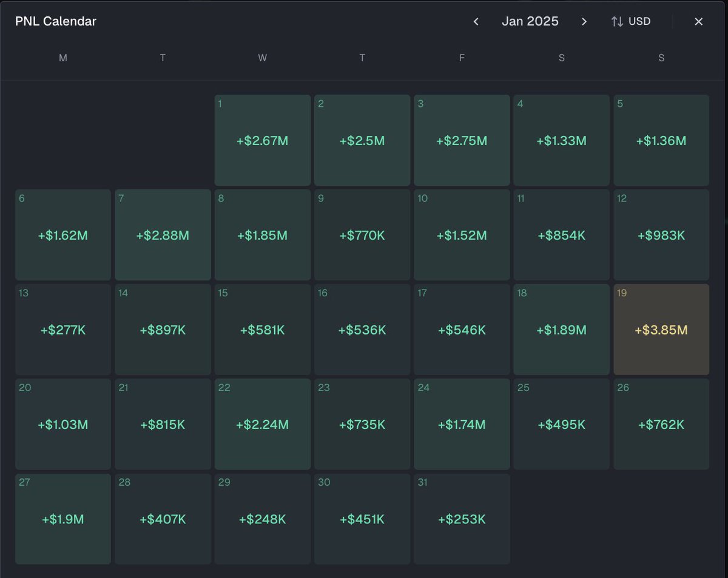Open January 1 with +$2.67M profit
Screen dimensions: 728x578
click(x=262, y=140)
